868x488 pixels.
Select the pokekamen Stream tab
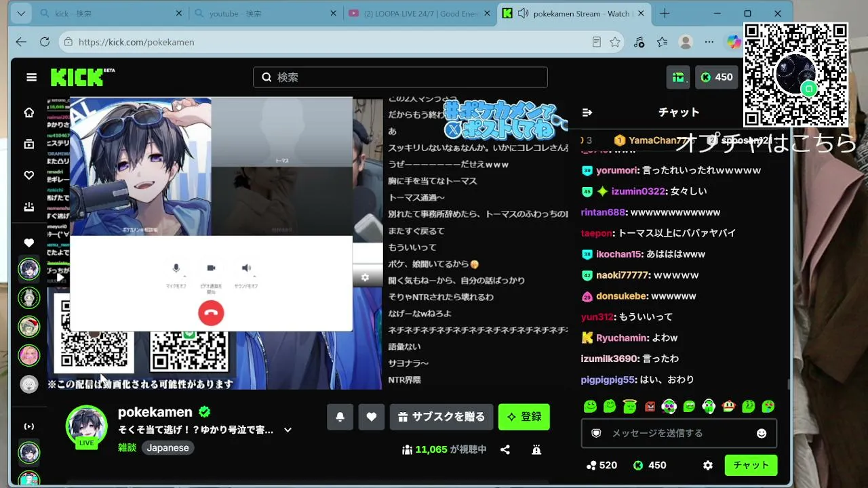(574, 14)
